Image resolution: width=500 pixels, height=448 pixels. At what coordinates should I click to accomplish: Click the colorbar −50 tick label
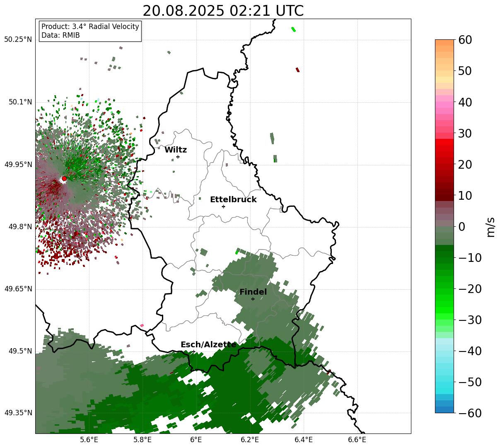coord(470,382)
